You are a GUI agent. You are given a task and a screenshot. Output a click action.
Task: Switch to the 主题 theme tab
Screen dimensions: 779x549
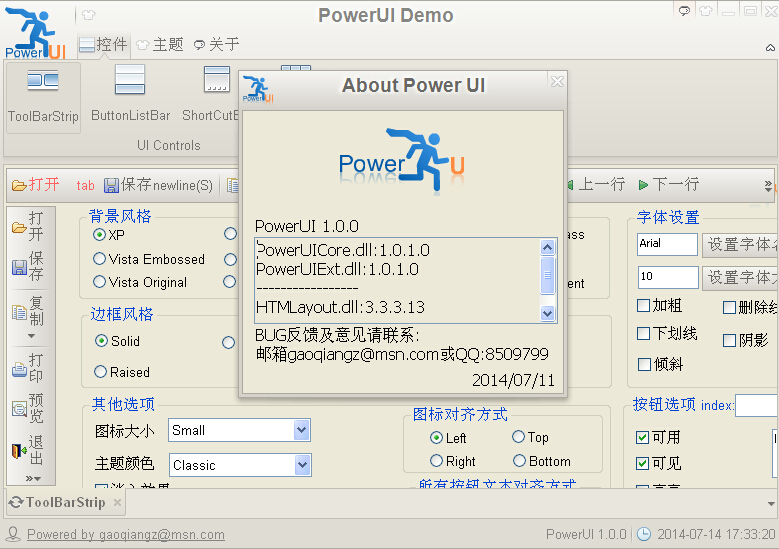[x=160, y=45]
